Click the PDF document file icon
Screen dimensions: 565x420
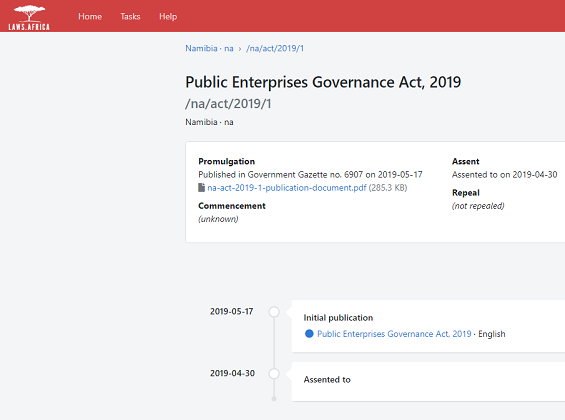201,188
